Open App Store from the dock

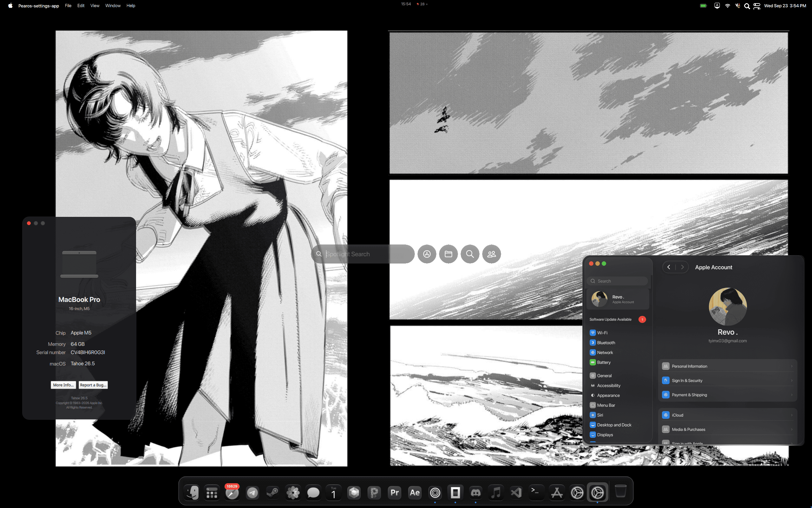click(x=557, y=492)
